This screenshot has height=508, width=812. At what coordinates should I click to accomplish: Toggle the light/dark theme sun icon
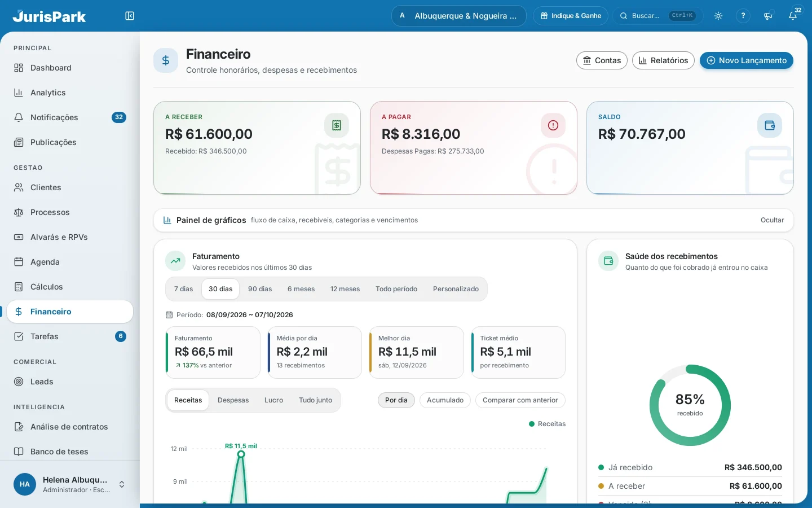tap(718, 16)
